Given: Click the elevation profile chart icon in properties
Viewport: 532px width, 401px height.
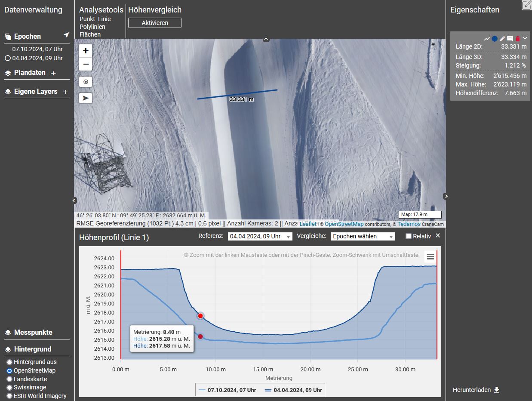Looking at the screenshot, I should pos(487,39).
